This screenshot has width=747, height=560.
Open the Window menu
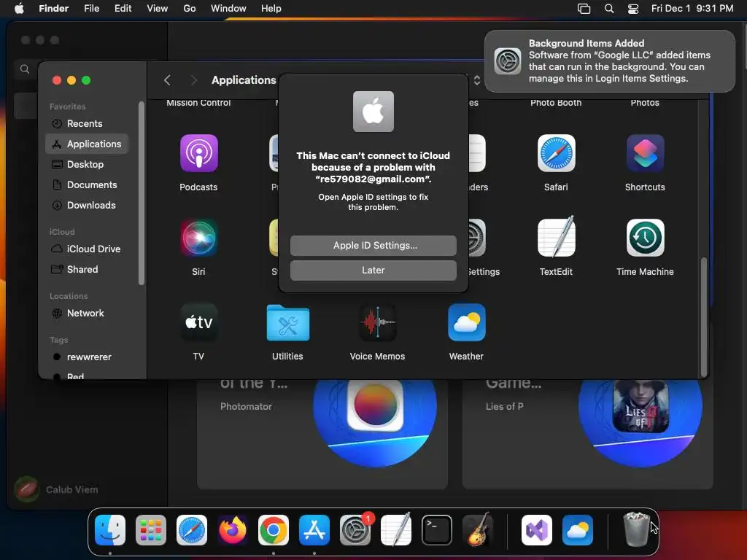point(228,9)
